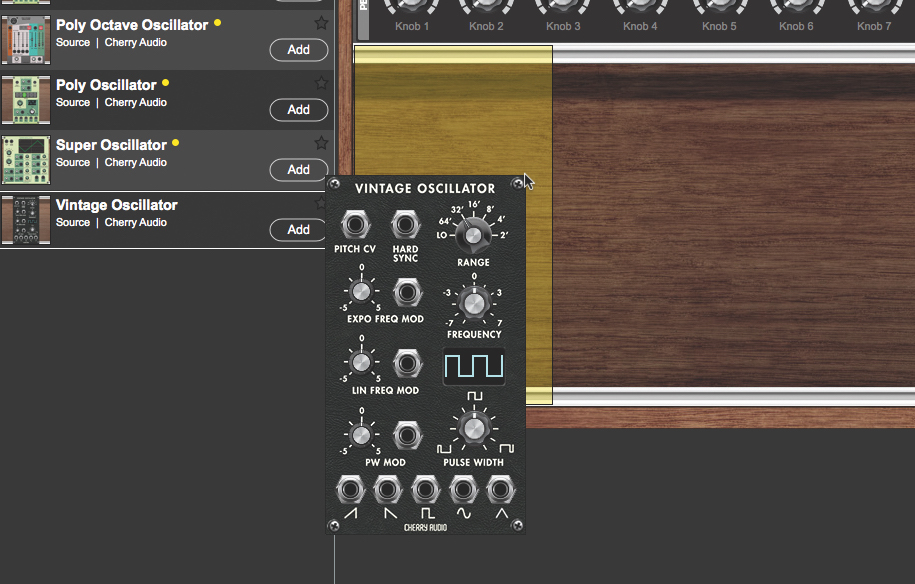Select the Super Oscillator thumbnail
This screenshot has height=584, width=915.
(x=26, y=160)
